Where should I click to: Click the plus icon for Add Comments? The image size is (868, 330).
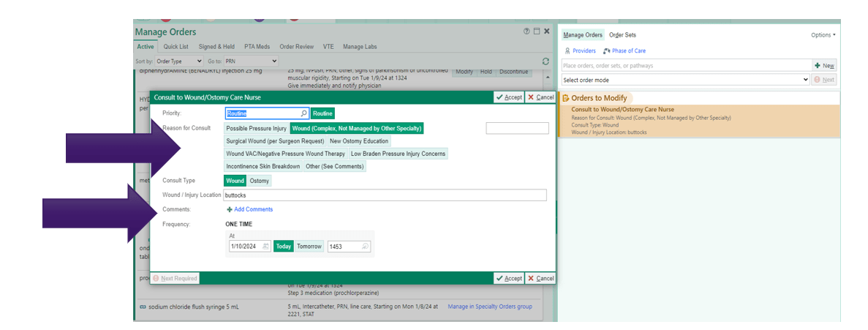pyautogui.click(x=229, y=209)
